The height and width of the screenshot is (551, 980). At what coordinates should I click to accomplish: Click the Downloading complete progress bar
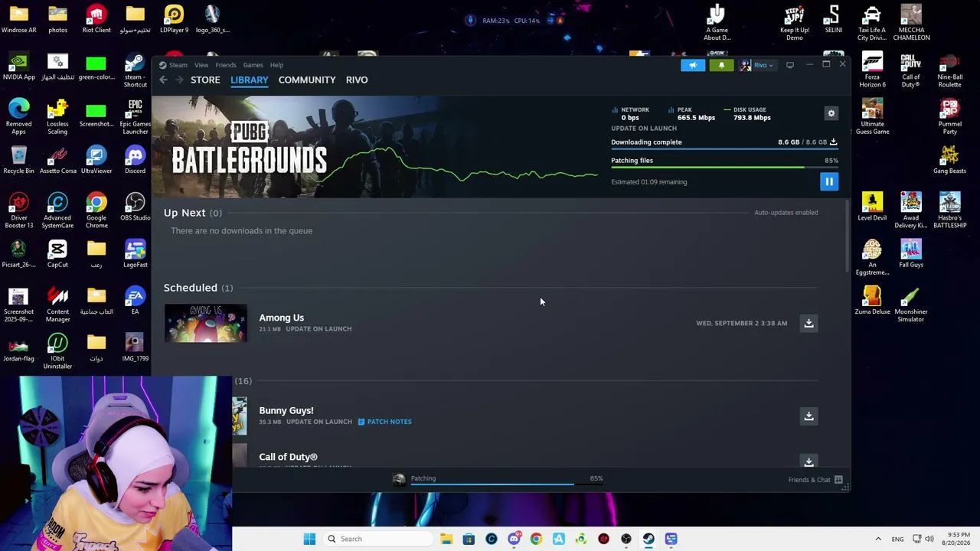coord(724,149)
